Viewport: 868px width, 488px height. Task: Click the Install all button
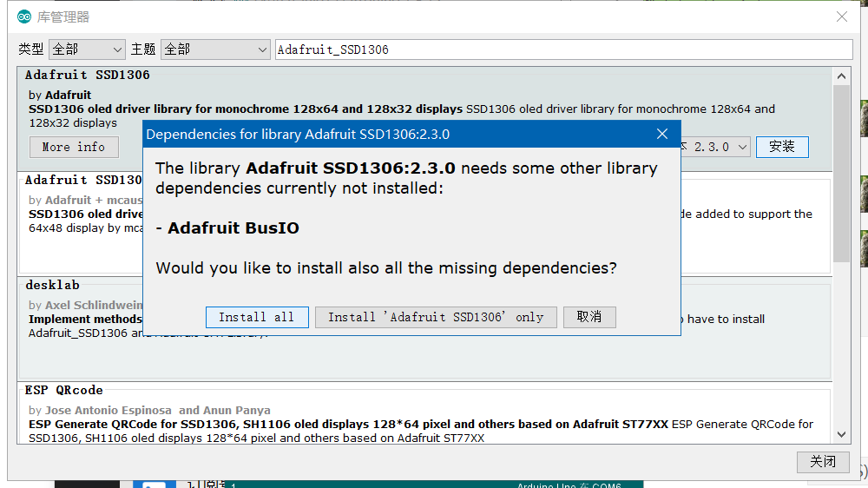257,318
